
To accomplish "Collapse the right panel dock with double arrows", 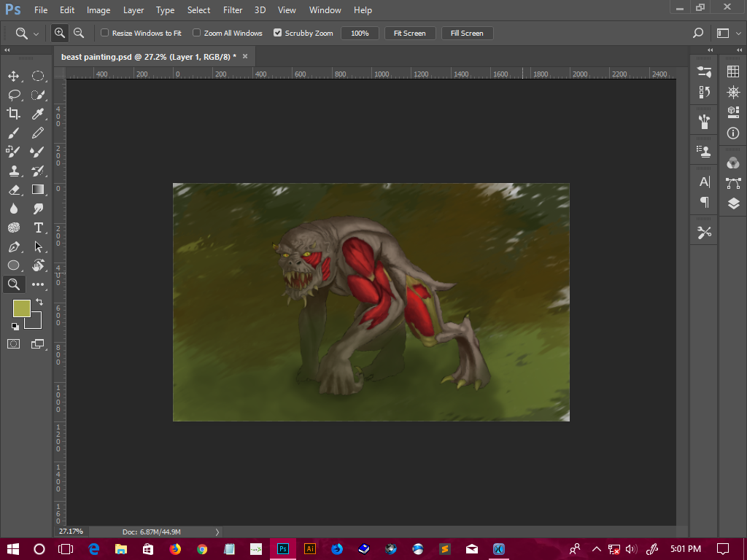I will tap(740, 50).
